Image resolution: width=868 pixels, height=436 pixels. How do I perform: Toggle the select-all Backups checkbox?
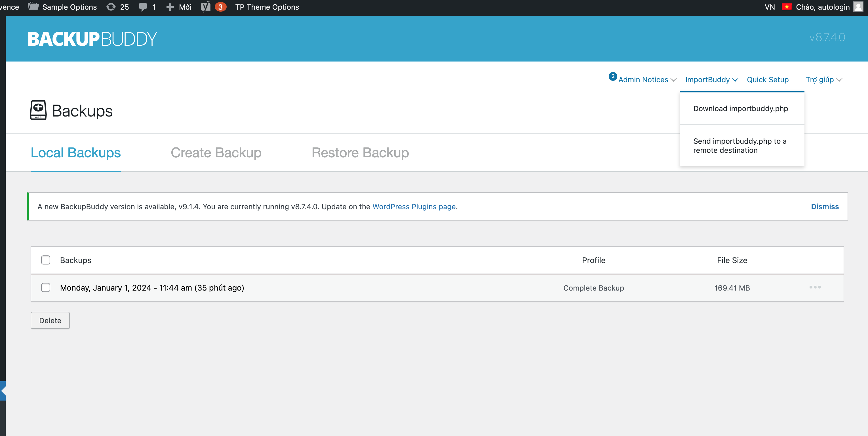coord(45,260)
